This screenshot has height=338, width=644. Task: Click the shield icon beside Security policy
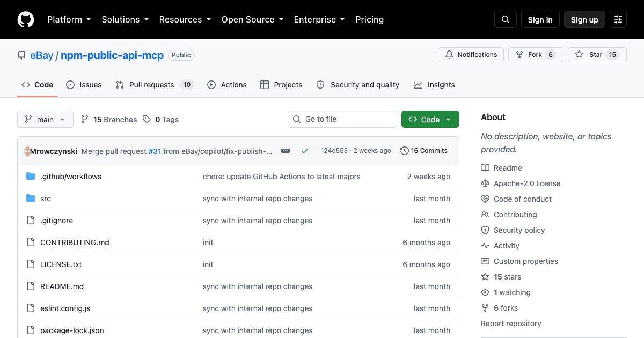pyautogui.click(x=485, y=230)
